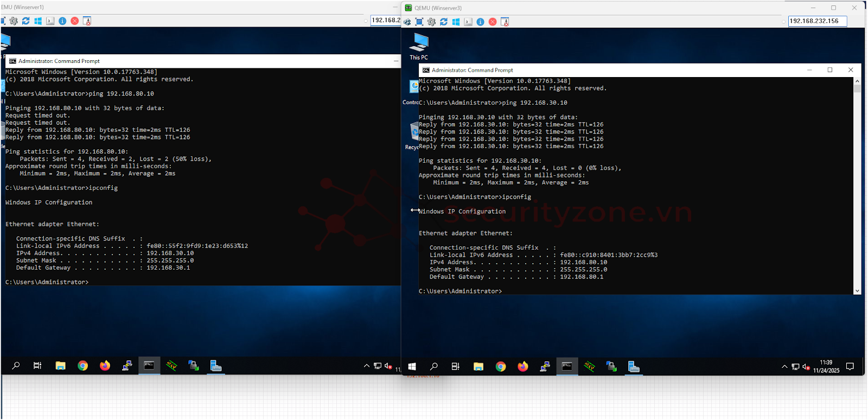Click the red disconnect icon in Winserver3 toolbar
This screenshot has width=868, height=420.
pyautogui.click(x=493, y=22)
